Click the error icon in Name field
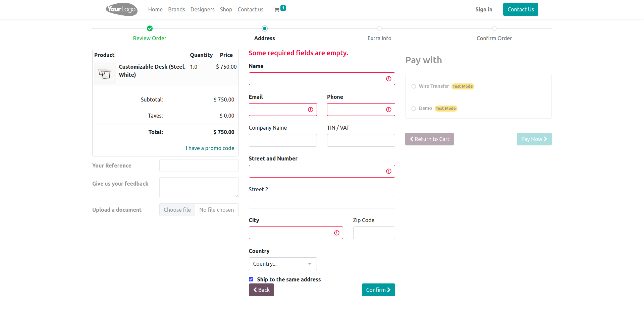This screenshot has height=328, width=644. [x=389, y=79]
